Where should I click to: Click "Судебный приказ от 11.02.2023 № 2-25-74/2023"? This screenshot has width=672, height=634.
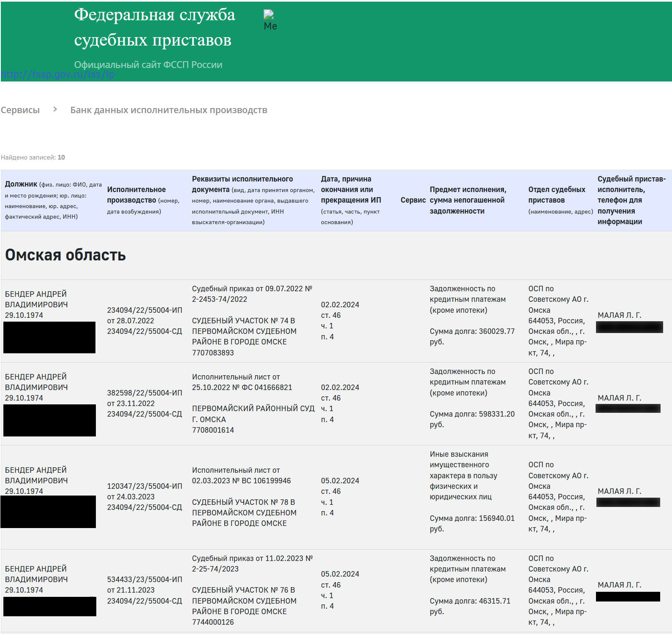(x=253, y=564)
